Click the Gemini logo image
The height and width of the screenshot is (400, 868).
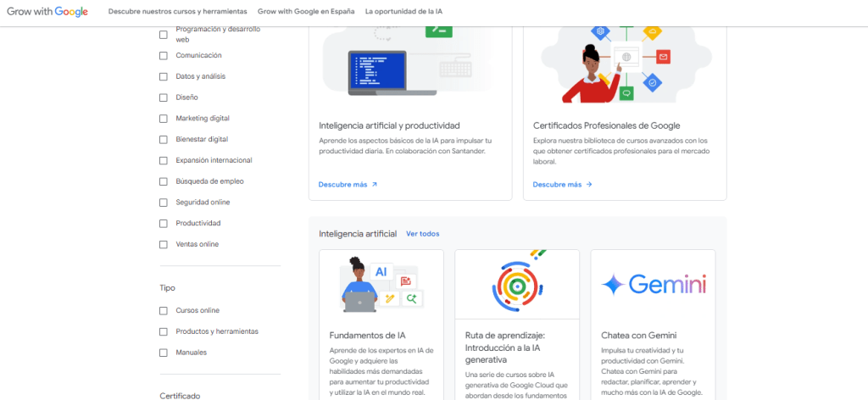pos(653,285)
